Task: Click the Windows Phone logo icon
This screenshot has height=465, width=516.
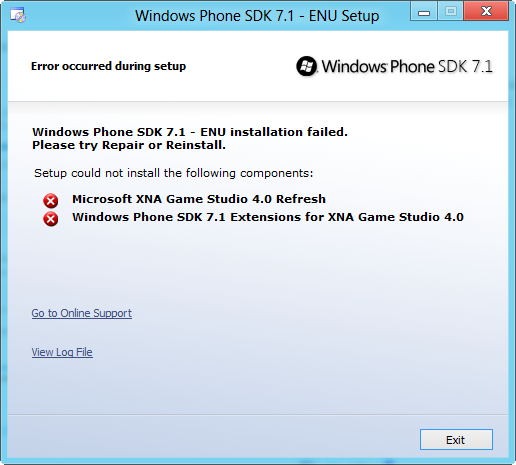Action: 306,66
